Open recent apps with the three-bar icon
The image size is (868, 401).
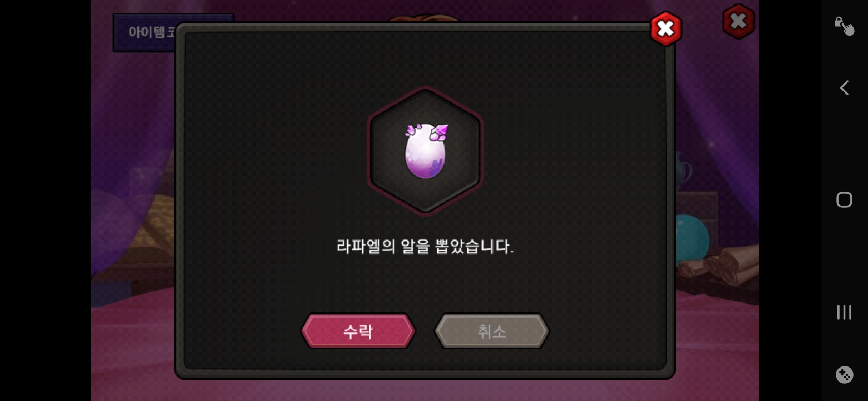(x=844, y=312)
